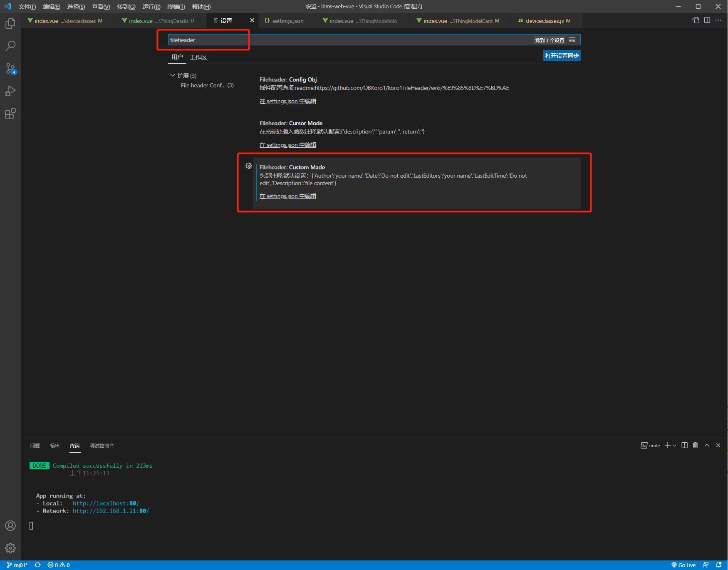
Task: Clear settings search input via filter icon
Action: pyautogui.click(x=572, y=40)
